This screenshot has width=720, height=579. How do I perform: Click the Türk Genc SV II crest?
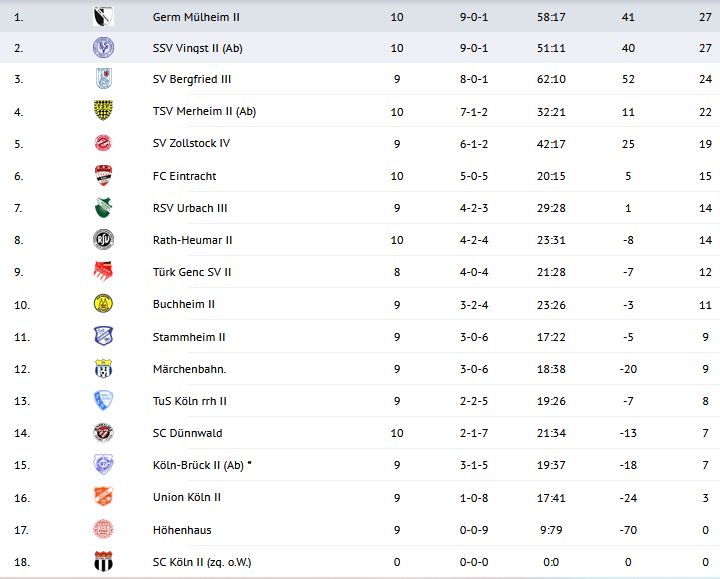click(103, 272)
